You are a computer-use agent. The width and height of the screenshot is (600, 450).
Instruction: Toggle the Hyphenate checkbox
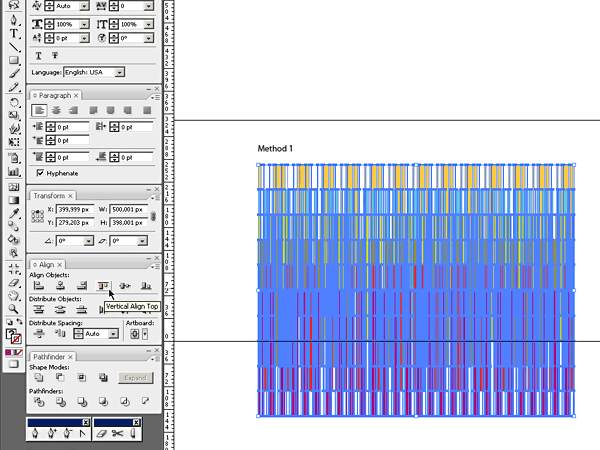40,173
